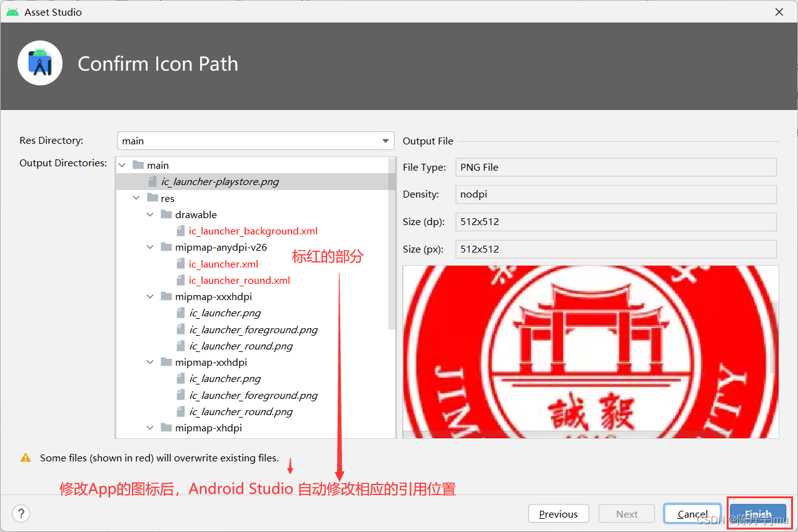
Task: Click file icon beside ic_launcher-playstore.png
Action: click(x=152, y=181)
